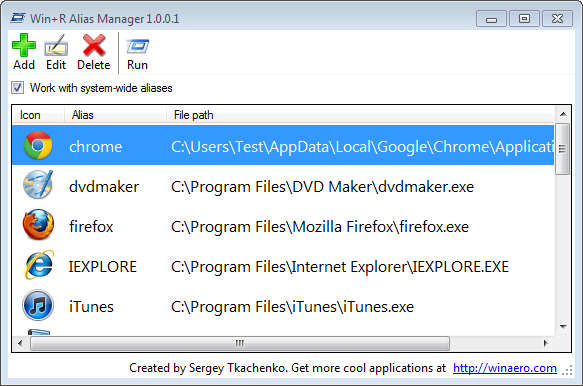Image resolution: width=583 pixels, height=386 pixels.
Task: Click the green Add plus icon
Action: 24,45
